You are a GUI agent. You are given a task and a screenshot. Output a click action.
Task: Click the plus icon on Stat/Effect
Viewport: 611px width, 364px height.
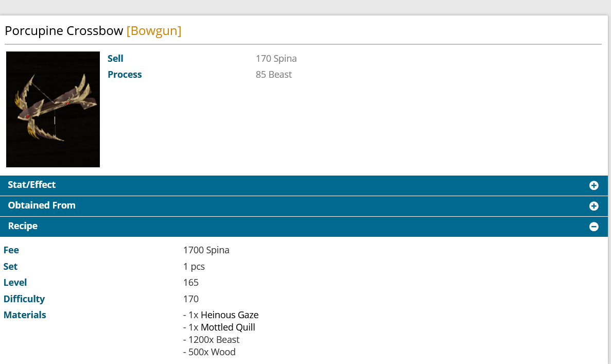click(x=593, y=185)
